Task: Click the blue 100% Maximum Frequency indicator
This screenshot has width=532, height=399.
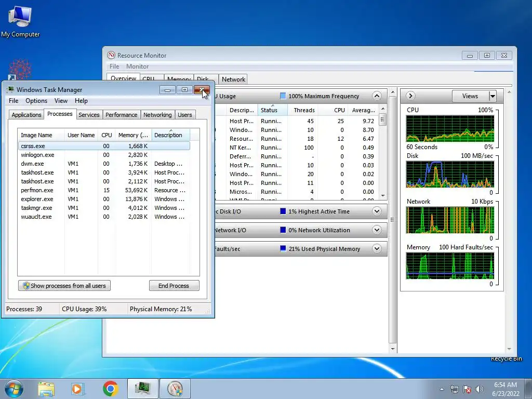Action: coord(283,96)
